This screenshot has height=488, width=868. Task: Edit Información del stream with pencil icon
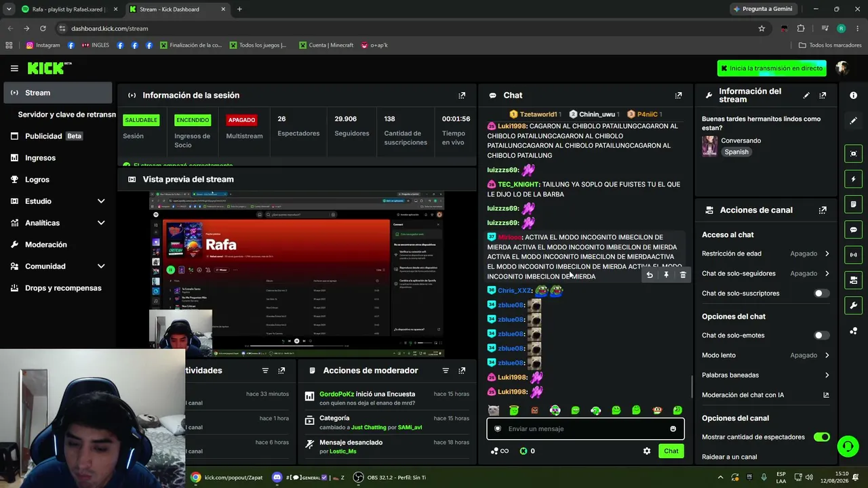pyautogui.click(x=806, y=96)
